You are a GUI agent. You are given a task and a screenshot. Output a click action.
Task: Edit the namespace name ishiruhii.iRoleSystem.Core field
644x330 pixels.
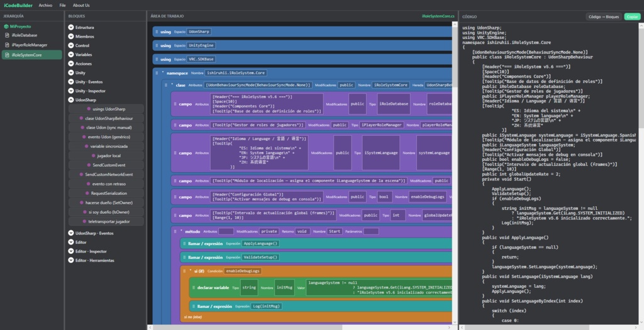[x=236, y=73]
